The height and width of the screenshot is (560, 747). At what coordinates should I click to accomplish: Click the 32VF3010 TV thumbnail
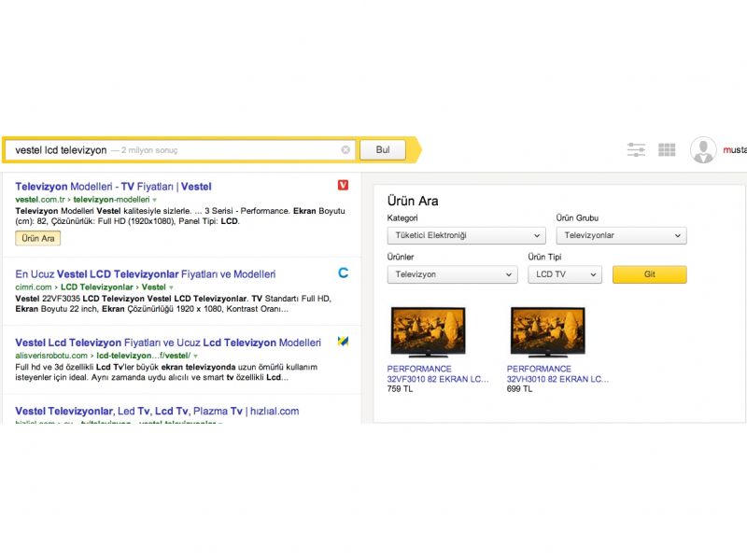click(428, 332)
